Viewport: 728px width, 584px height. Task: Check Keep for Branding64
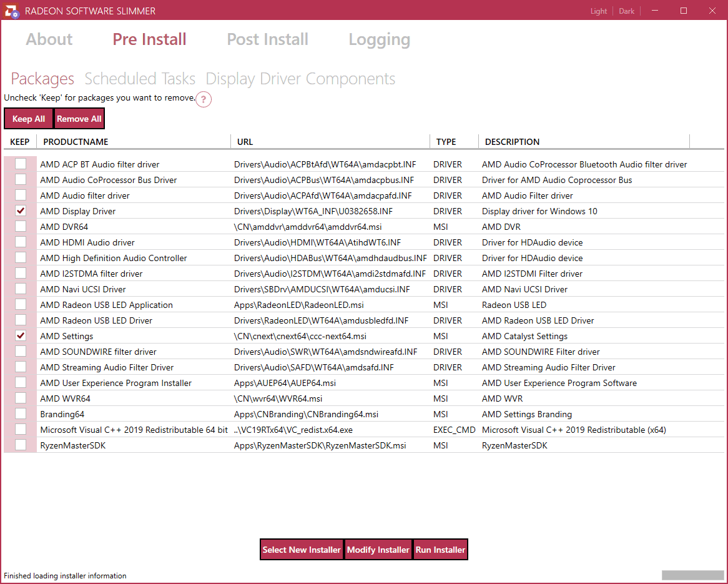(21, 413)
